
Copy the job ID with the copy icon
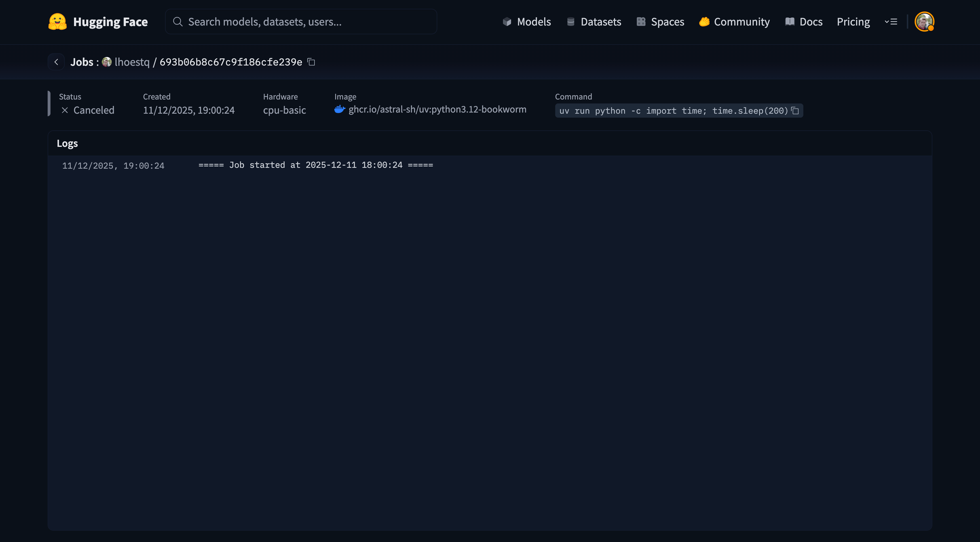click(x=311, y=62)
